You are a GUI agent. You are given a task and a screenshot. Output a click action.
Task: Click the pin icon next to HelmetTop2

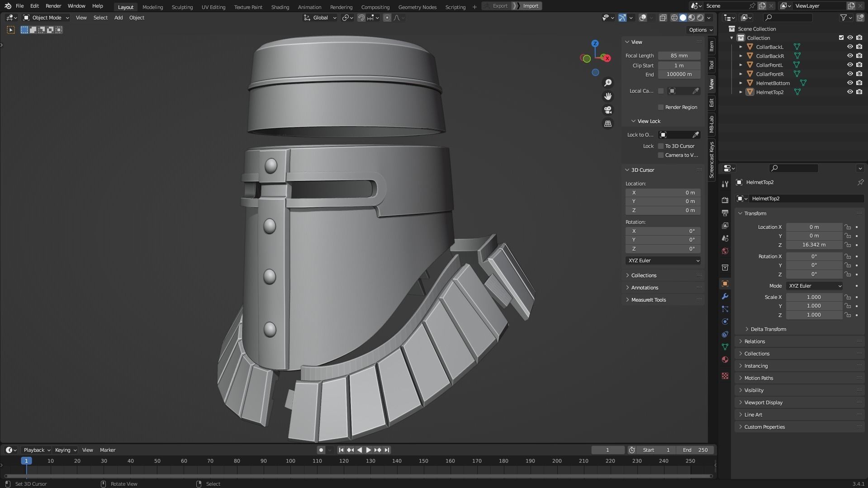tap(860, 182)
